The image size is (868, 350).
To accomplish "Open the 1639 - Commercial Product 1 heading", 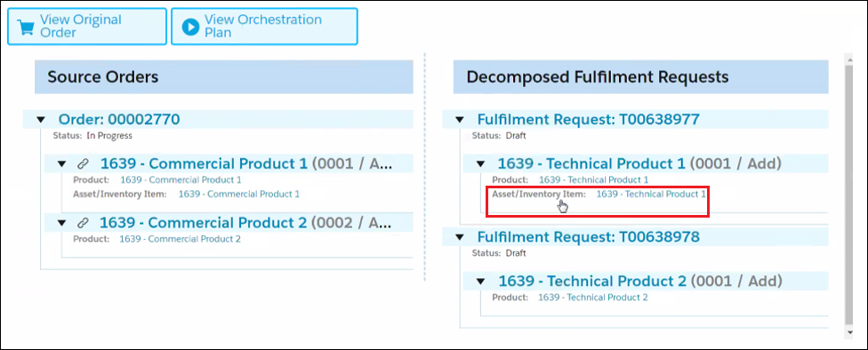I will click(x=203, y=163).
